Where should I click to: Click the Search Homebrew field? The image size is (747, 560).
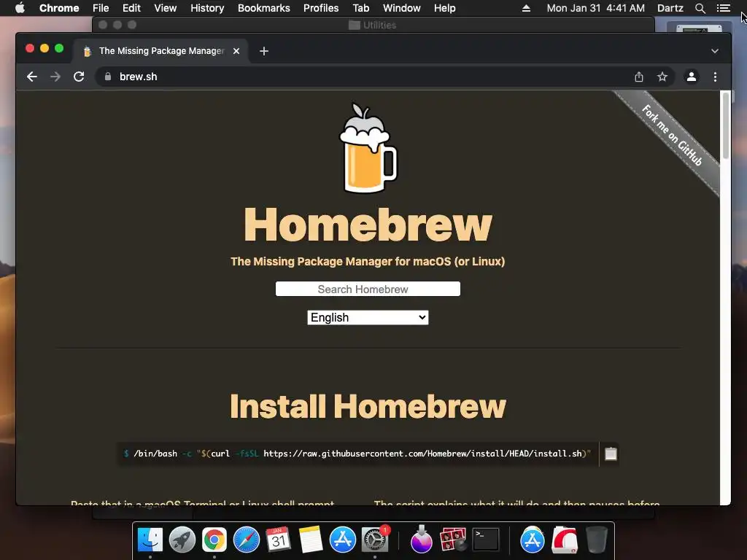(x=368, y=289)
